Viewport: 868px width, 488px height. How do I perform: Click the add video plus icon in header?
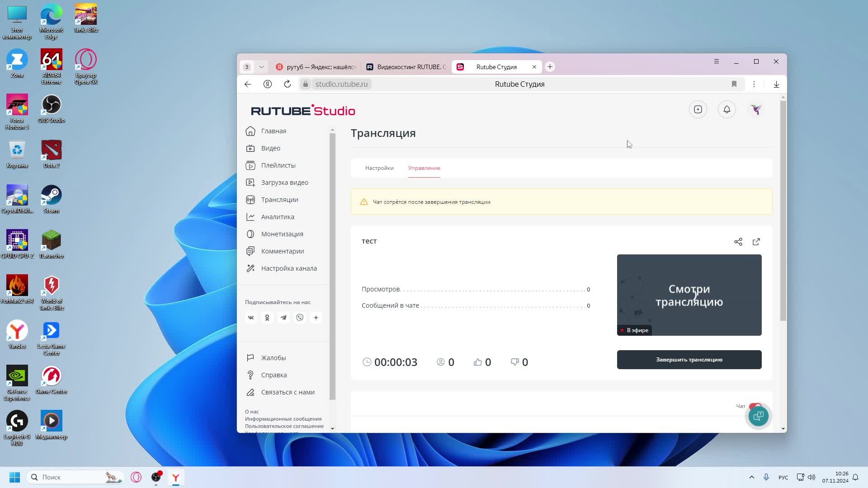698,109
